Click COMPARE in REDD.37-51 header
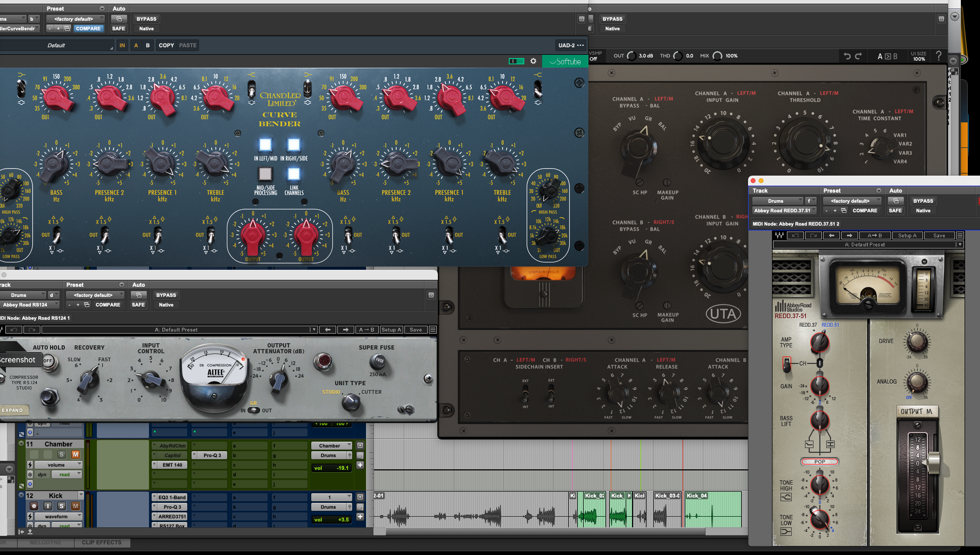Image resolution: width=980 pixels, height=555 pixels. [865, 211]
